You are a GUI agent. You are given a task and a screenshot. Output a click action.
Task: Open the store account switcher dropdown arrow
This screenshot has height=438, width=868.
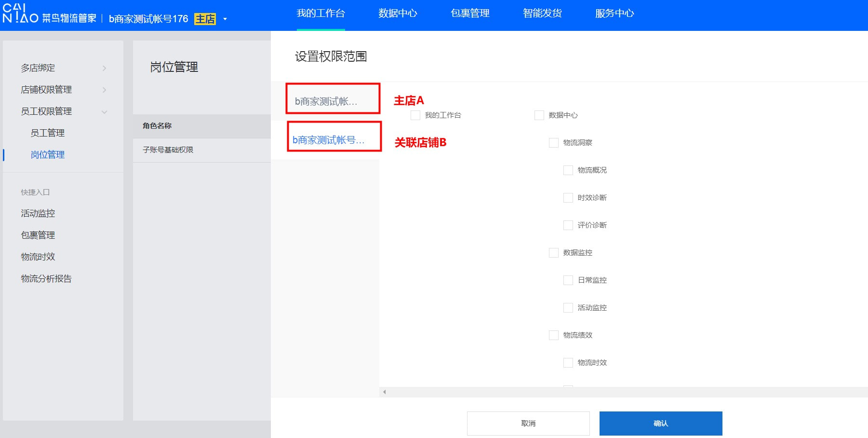coord(225,19)
